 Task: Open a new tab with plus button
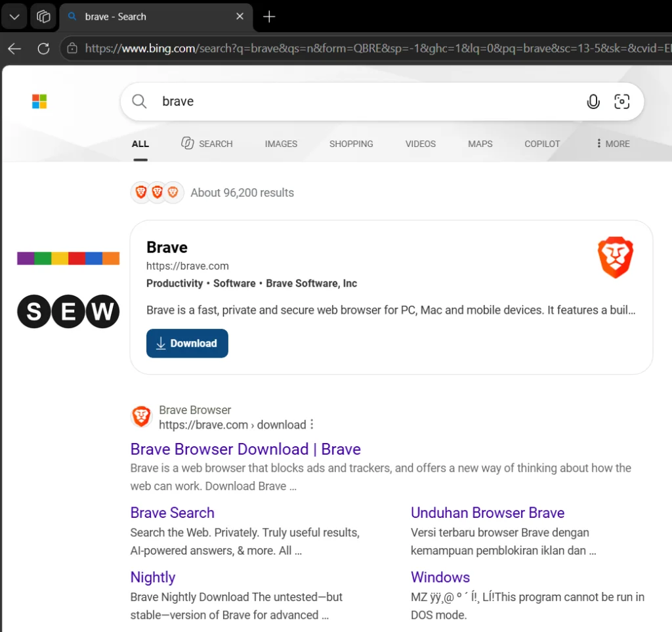point(269,16)
